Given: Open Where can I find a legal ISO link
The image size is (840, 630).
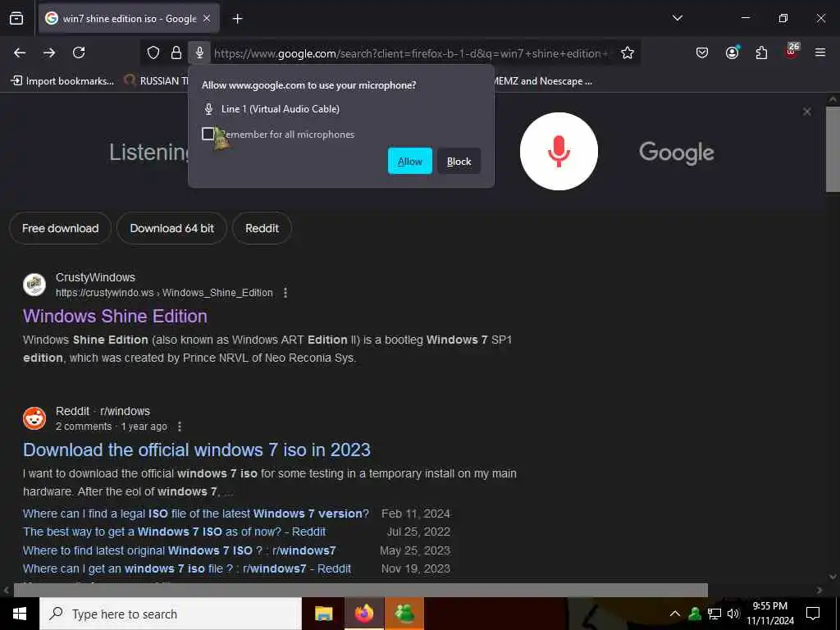Looking at the screenshot, I should tap(195, 514).
